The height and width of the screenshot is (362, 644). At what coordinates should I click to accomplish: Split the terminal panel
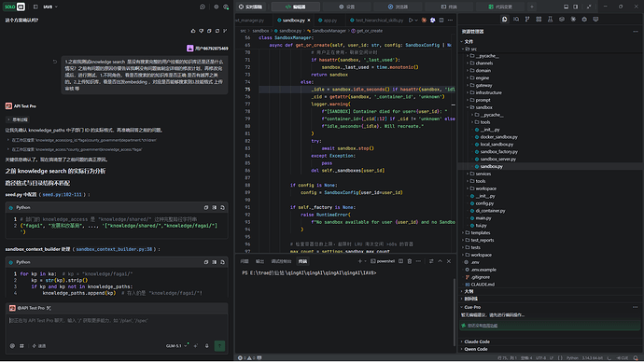tap(400, 261)
